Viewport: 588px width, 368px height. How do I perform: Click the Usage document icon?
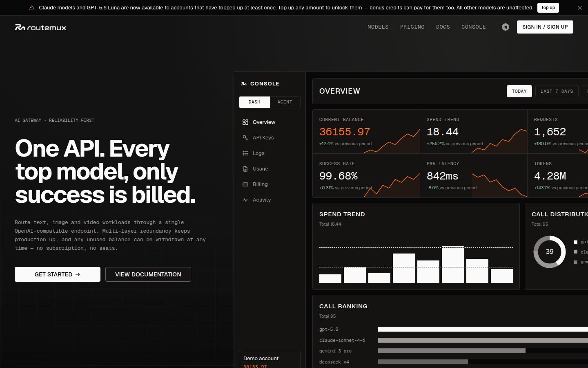click(x=245, y=169)
